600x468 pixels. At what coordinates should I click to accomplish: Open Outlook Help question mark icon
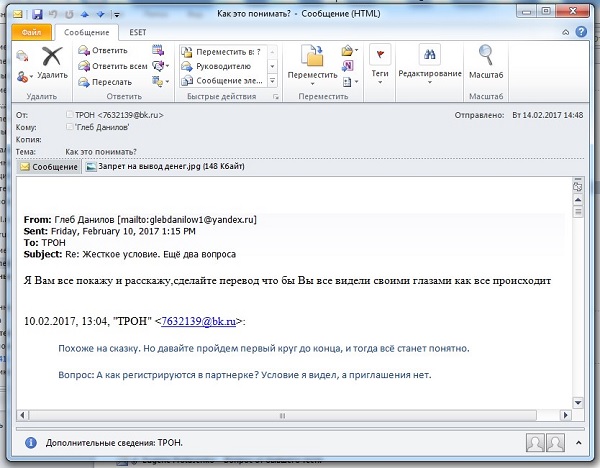pyautogui.click(x=581, y=32)
